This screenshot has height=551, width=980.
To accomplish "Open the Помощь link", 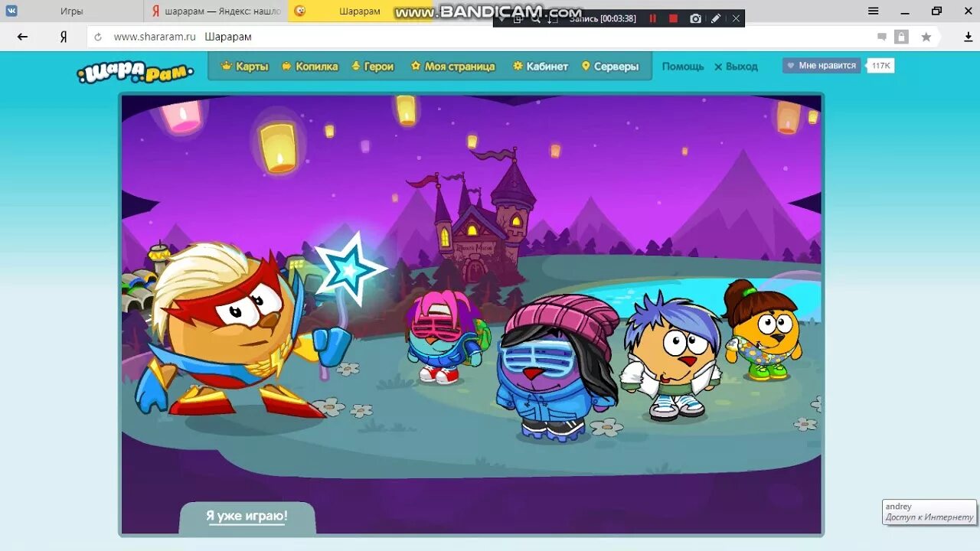I will point(683,67).
